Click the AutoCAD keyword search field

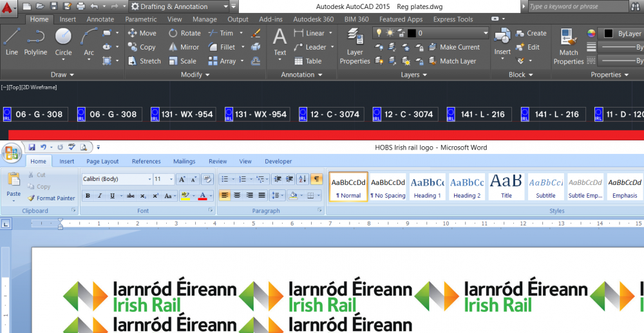click(x=577, y=6)
